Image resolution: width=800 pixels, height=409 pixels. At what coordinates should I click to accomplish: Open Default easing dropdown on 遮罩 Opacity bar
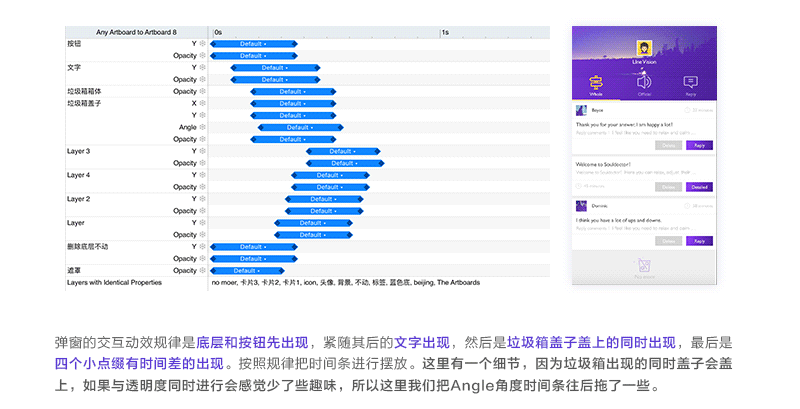tap(246, 270)
